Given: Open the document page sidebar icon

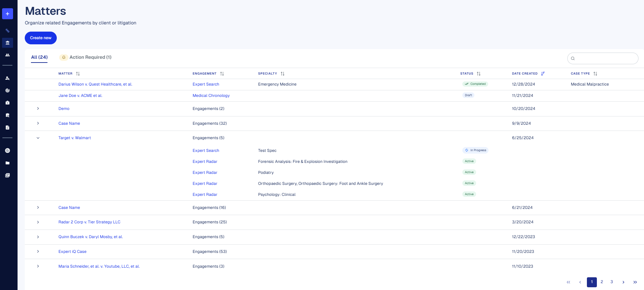Looking at the screenshot, I should pyautogui.click(x=8, y=127).
